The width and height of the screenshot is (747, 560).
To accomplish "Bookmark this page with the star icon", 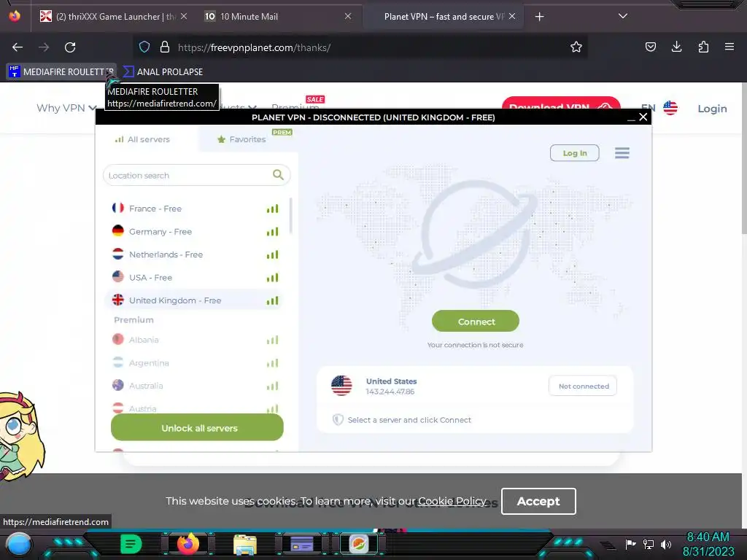I will [576, 47].
